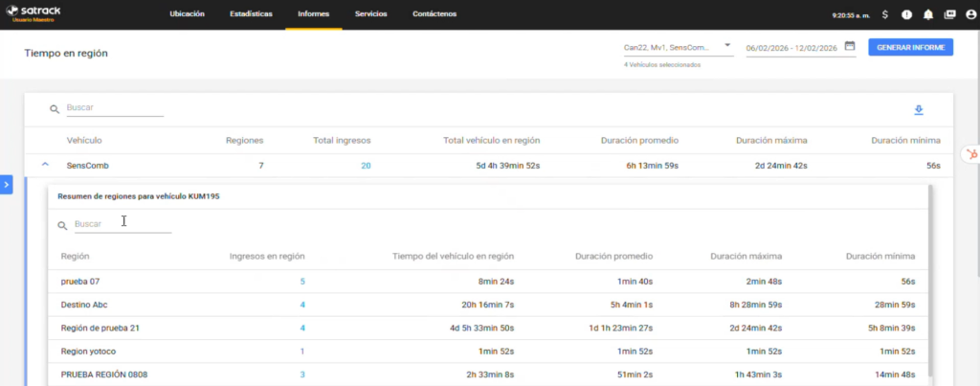Viewport: 980px width, 386px height.
Task: Select the PRUEBA REGIÓN 0808 row
Action: click(x=487, y=375)
